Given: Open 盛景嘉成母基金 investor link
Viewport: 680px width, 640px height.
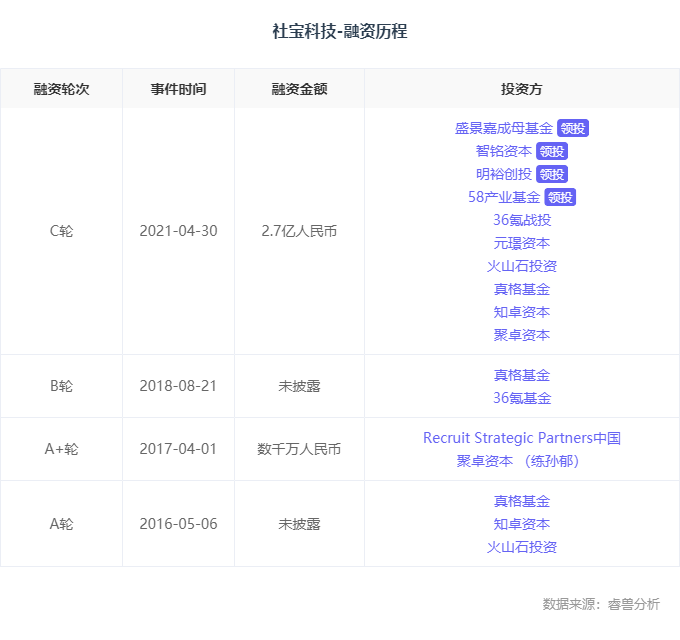Looking at the screenshot, I should coord(503,128).
